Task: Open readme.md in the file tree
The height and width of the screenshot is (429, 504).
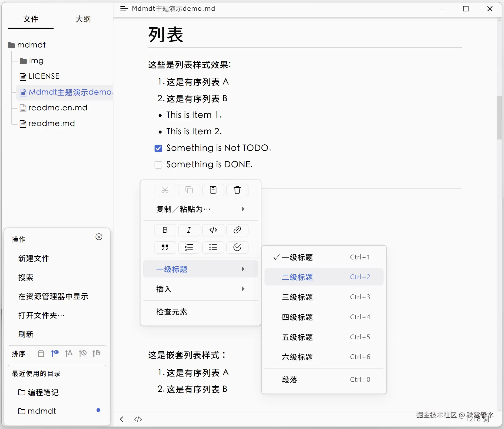Action: pos(51,124)
